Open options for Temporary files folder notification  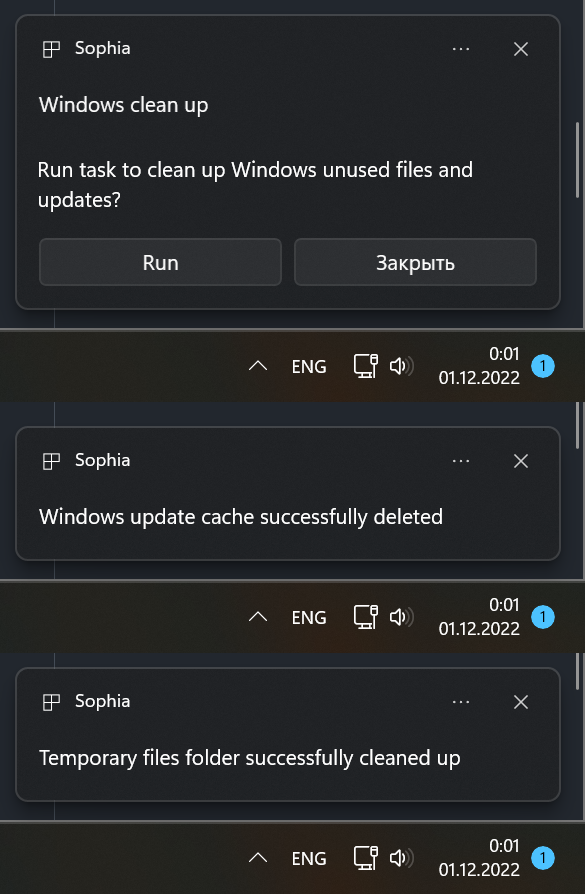pos(461,702)
